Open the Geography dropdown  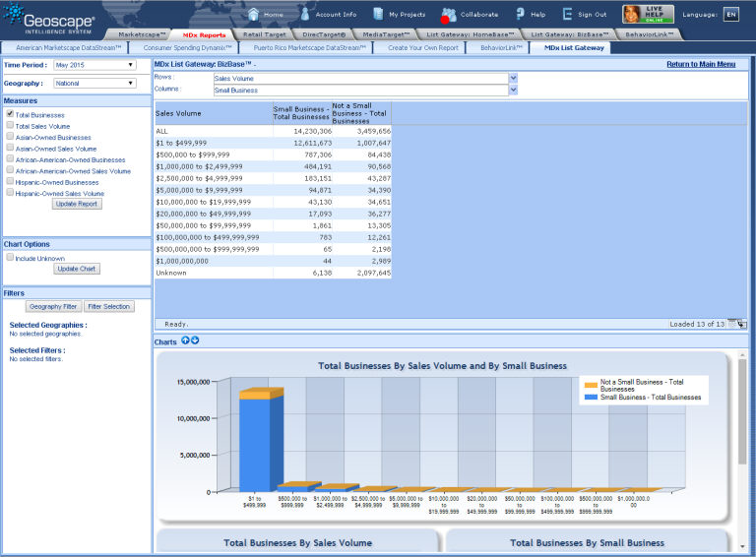click(94, 83)
